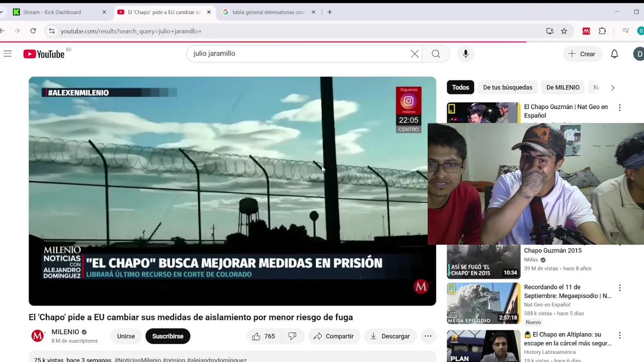
Task: Click the Unirse button
Action: (x=126, y=336)
